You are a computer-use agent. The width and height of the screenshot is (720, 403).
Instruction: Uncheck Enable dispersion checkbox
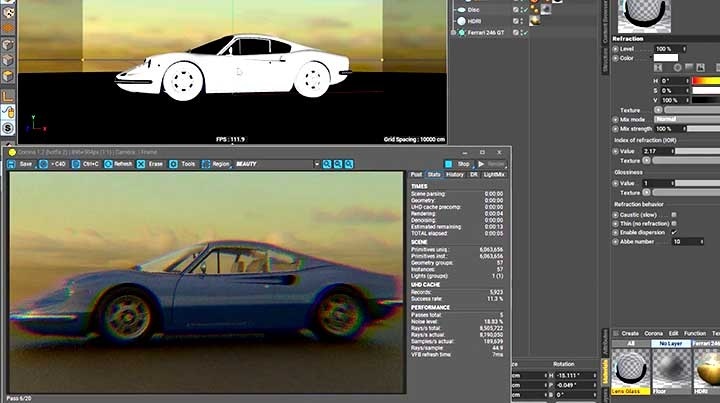point(674,232)
